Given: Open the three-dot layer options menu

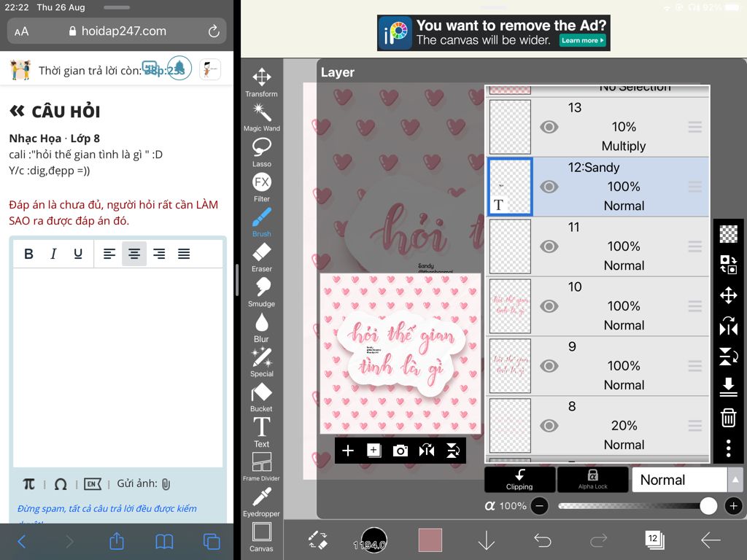Looking at the screenshot, I should pos(728,448).
